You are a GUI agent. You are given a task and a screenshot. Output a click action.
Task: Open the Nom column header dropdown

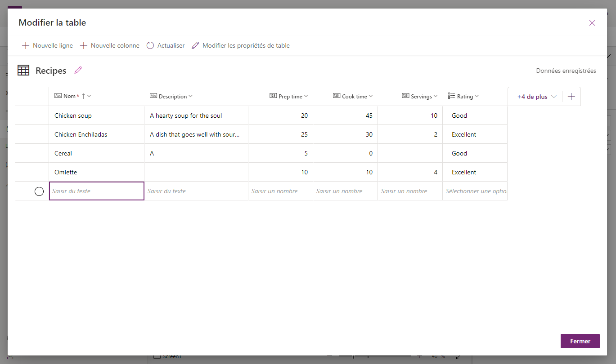click(x=89, y=96)
